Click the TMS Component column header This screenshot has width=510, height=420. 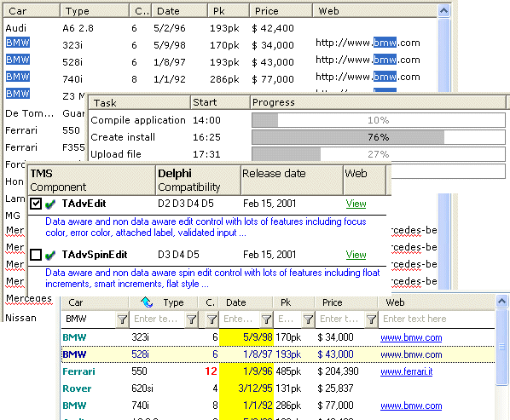[x=92, y=181]
